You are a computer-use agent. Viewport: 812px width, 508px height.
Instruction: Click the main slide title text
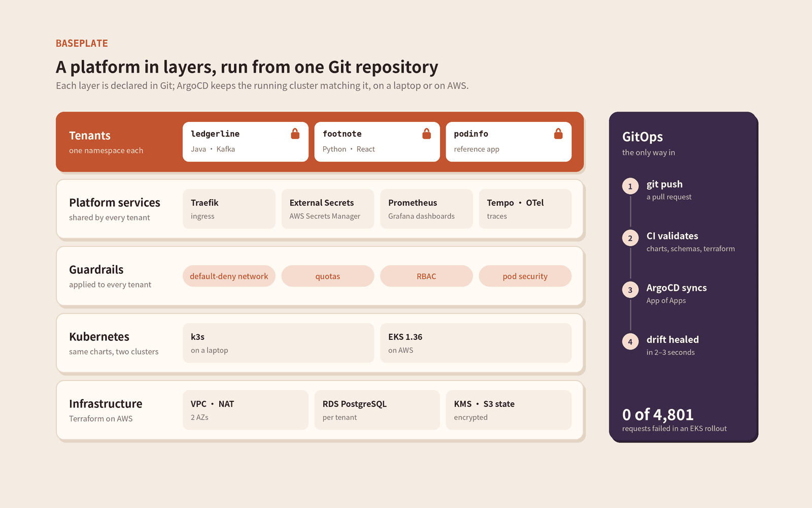coord(247,67)
